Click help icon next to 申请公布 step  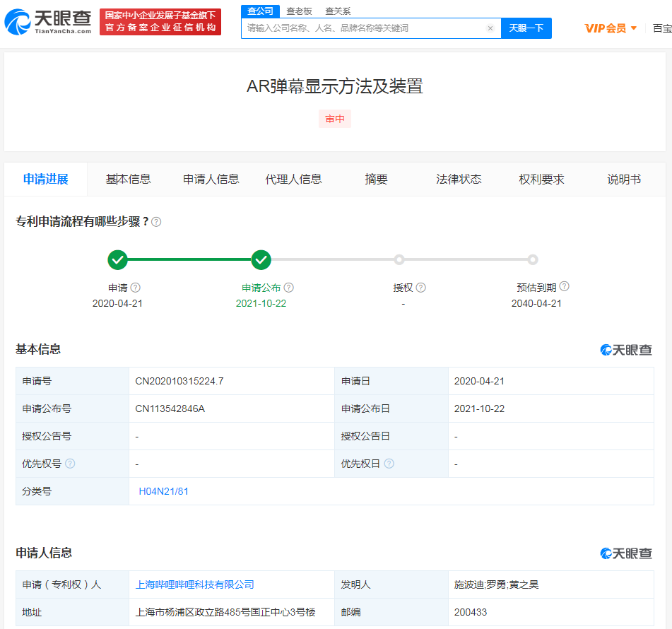tap(288, 288)
